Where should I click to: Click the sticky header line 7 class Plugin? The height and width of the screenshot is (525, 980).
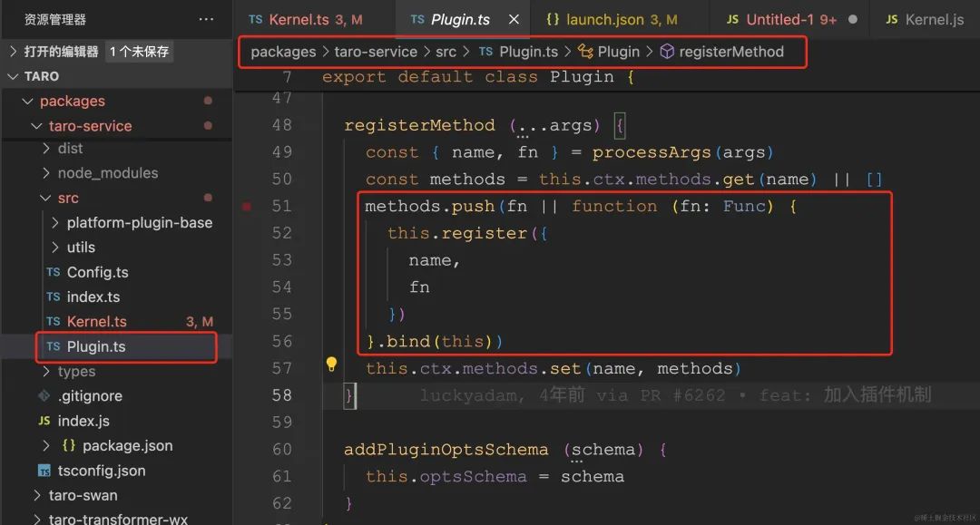[x=478, y=77]
